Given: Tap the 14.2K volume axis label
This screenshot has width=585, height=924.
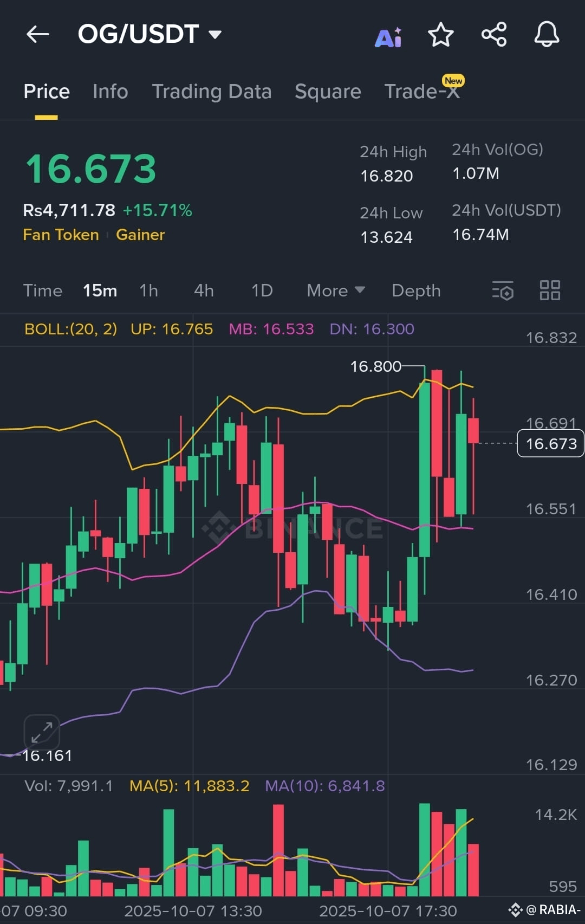Looking at the screenshot, I should 556,815.
